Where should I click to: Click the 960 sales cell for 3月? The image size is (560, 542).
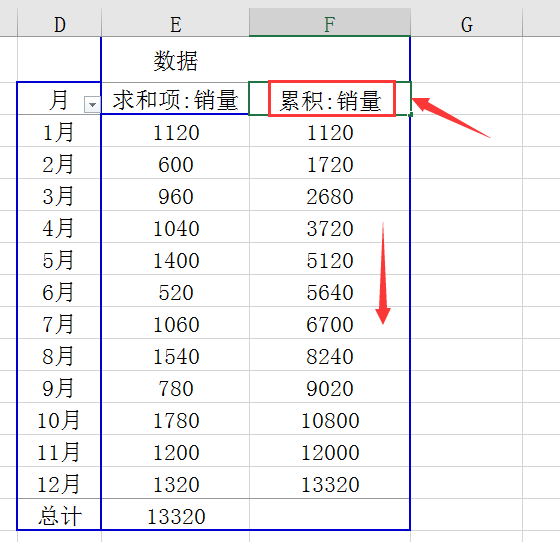175,195
